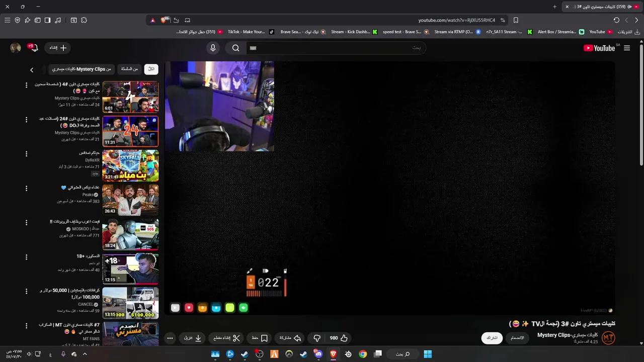Open a new browser tab

(x=555, y=7)
